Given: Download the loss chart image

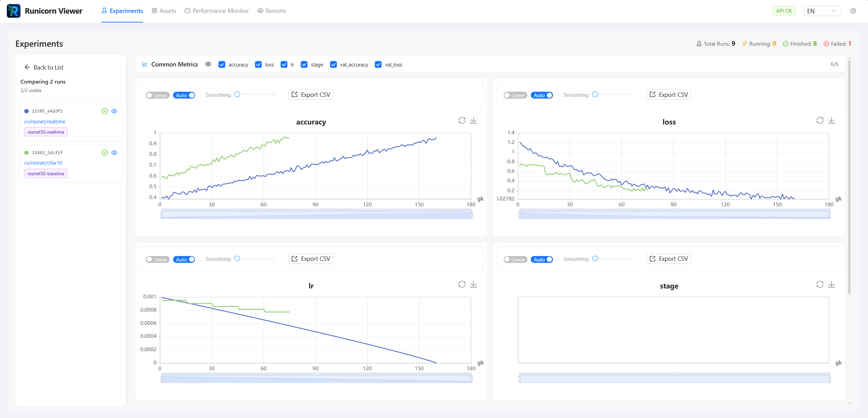Looking at the screenshot, I should [832, 120].
